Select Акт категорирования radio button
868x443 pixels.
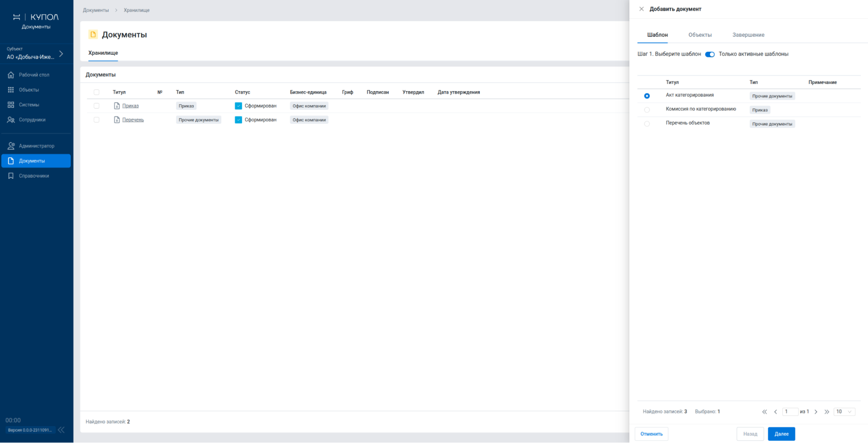pos(647,96)
